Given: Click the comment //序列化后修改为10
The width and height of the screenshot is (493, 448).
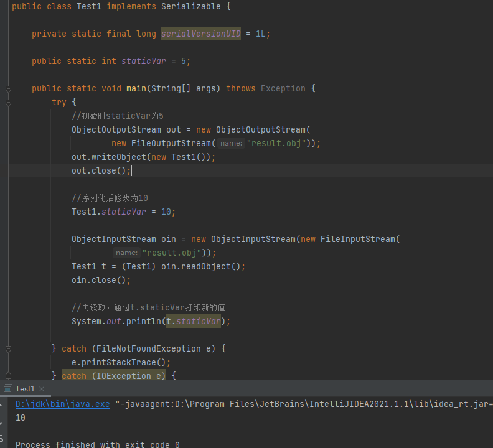Looking at the screenshot, I should pos(110,198).
